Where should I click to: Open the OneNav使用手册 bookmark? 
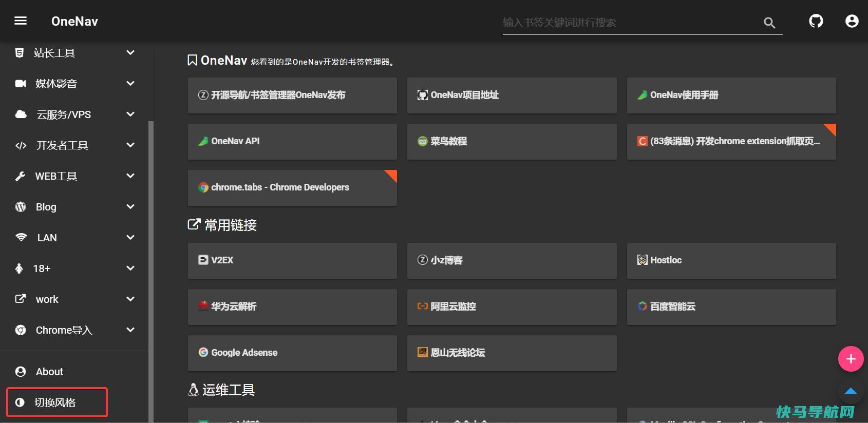click(731, 95)
